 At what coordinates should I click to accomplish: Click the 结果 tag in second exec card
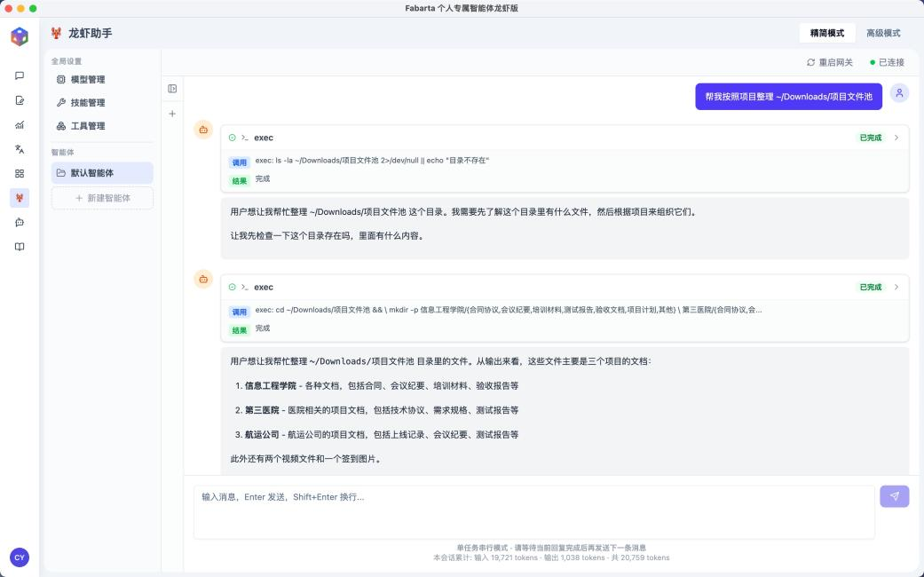(240, 330)
